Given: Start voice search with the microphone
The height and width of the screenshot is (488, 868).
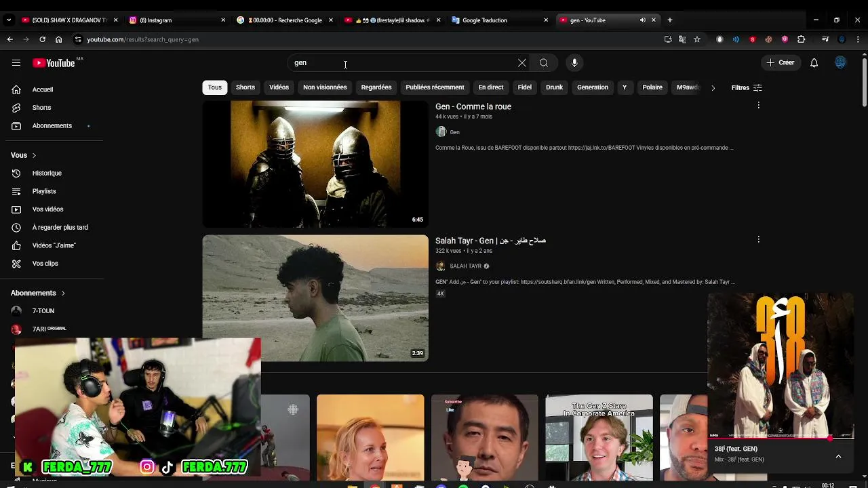Looking at the screenshot, I should [574, 63].
